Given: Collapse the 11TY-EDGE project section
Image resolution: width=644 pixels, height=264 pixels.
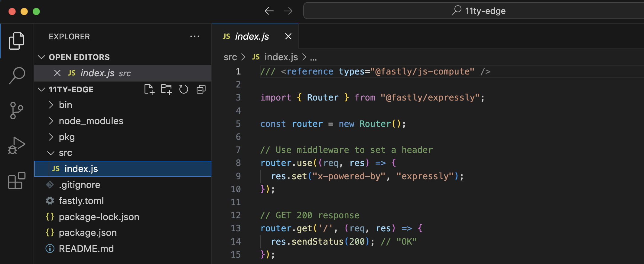Looking at the screenshot, I should point(41,89).
